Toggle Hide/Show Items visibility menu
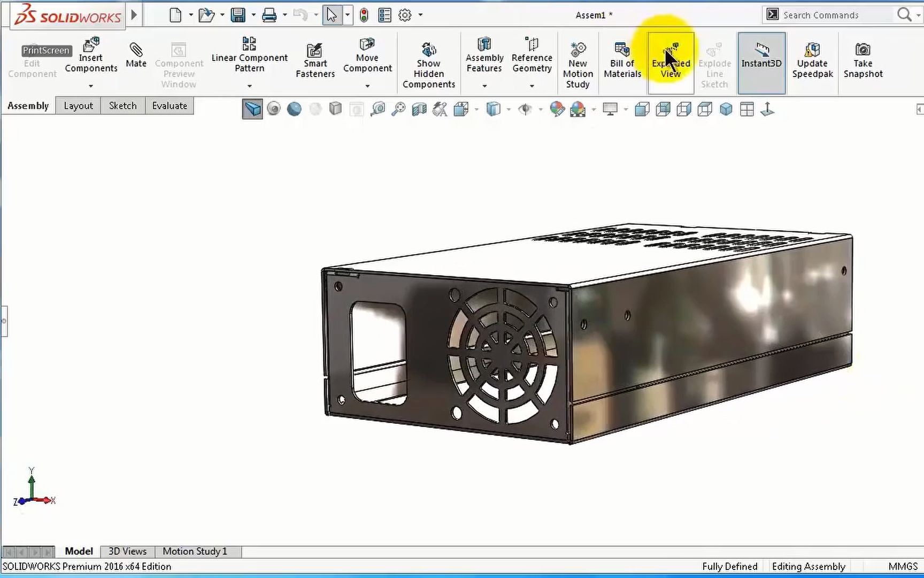 tap(526, 109)
